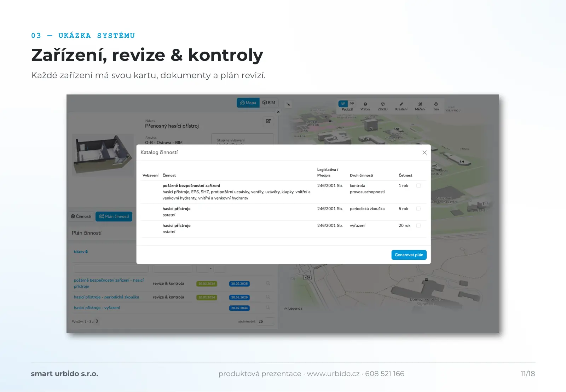The width and height of the screenshot is (566, 392).
Task: Click the Tisk print icon
Action: pos(436,106)
